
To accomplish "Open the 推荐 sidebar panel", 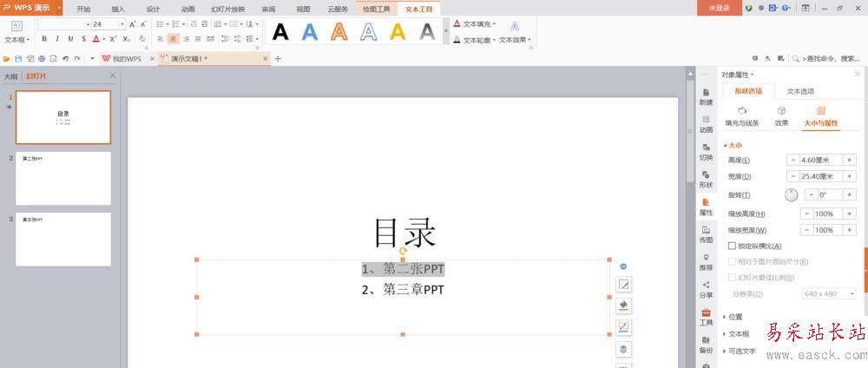I will pos(706,262).
